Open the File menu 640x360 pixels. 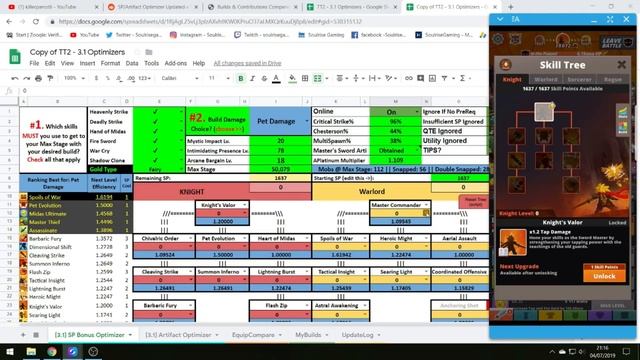(x=34, y=63)
